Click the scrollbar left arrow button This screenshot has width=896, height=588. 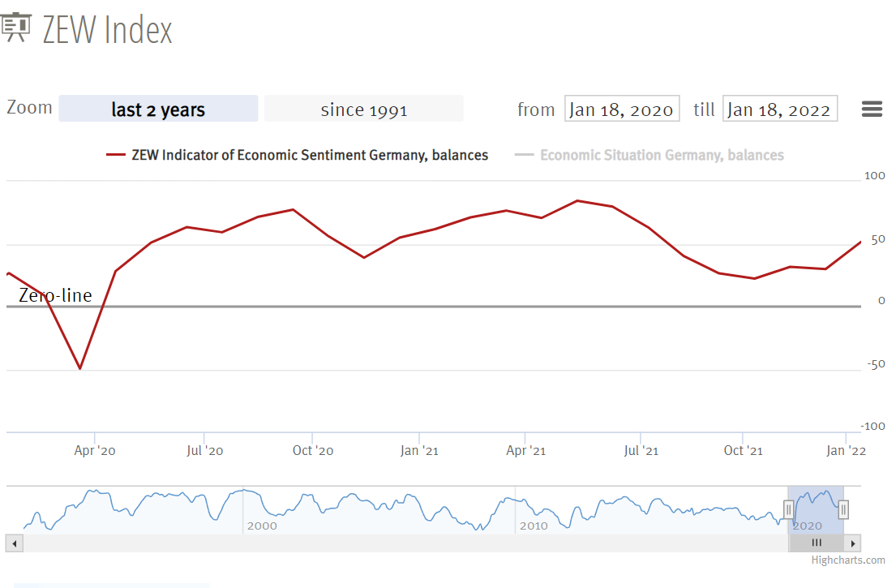pyautogui.click(x=15, y=543)
